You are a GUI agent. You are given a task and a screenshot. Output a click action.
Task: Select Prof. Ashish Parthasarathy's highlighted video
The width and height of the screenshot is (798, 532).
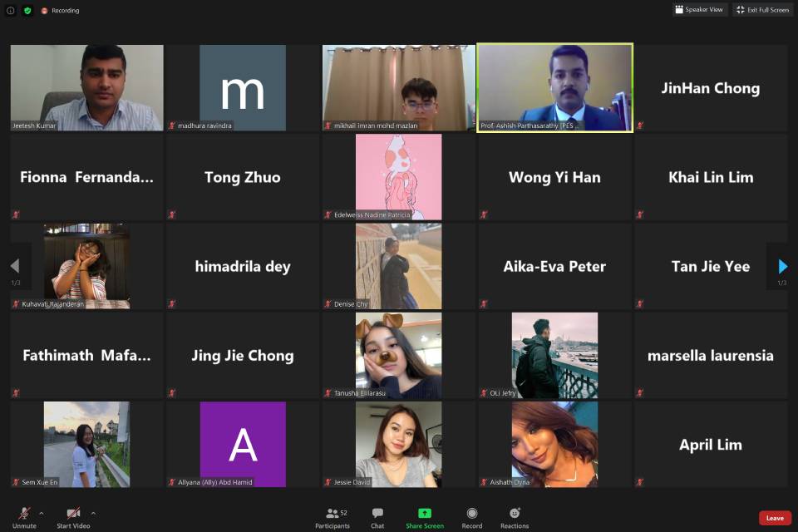(x=554, y=87)
